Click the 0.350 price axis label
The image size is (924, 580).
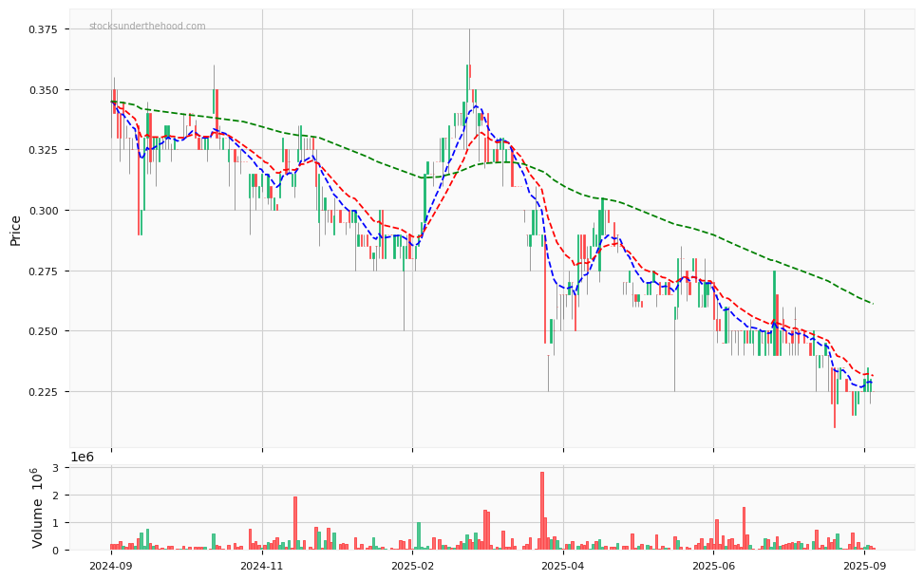point(44,90)
